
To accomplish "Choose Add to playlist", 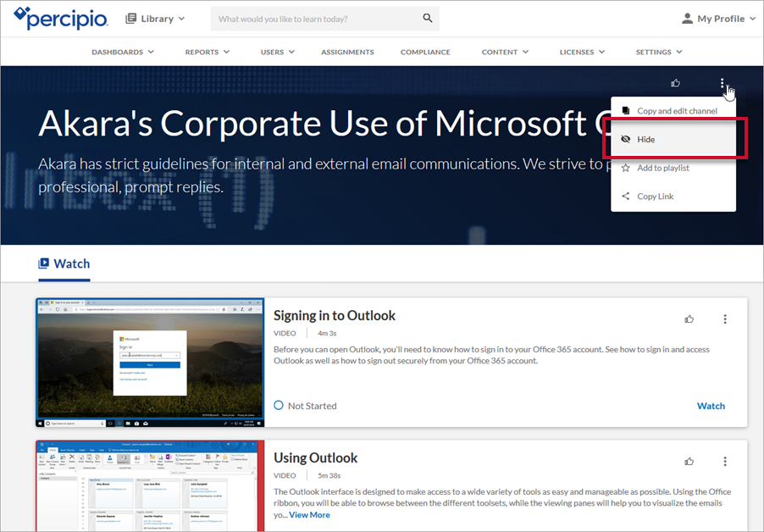I will point(673,168).
